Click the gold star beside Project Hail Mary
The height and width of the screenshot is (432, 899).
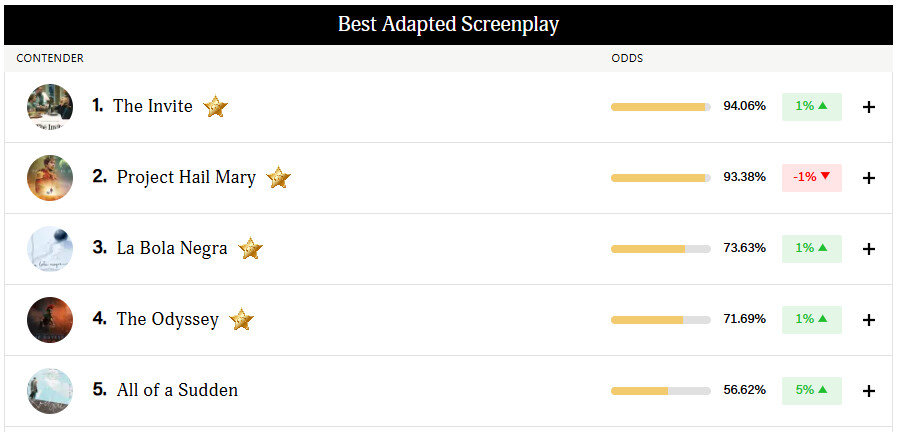[x=279, y=178]
